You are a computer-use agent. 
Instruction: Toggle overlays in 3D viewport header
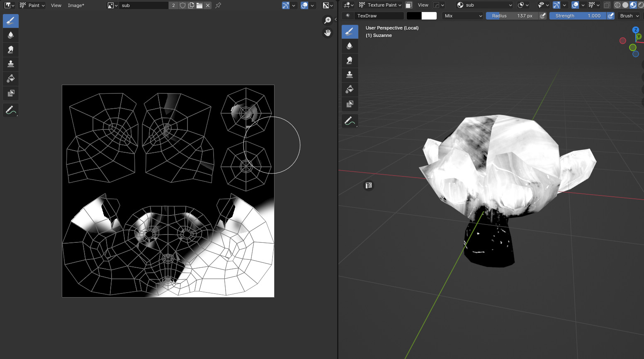(x=575, y=5)
